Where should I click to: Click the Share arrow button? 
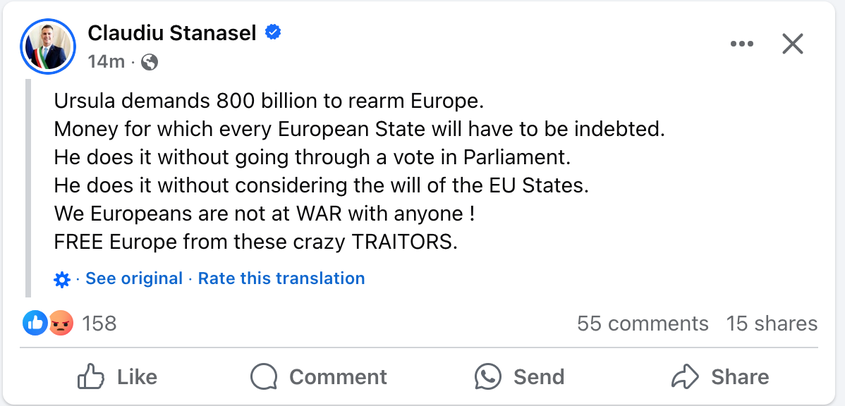(720, 376)
